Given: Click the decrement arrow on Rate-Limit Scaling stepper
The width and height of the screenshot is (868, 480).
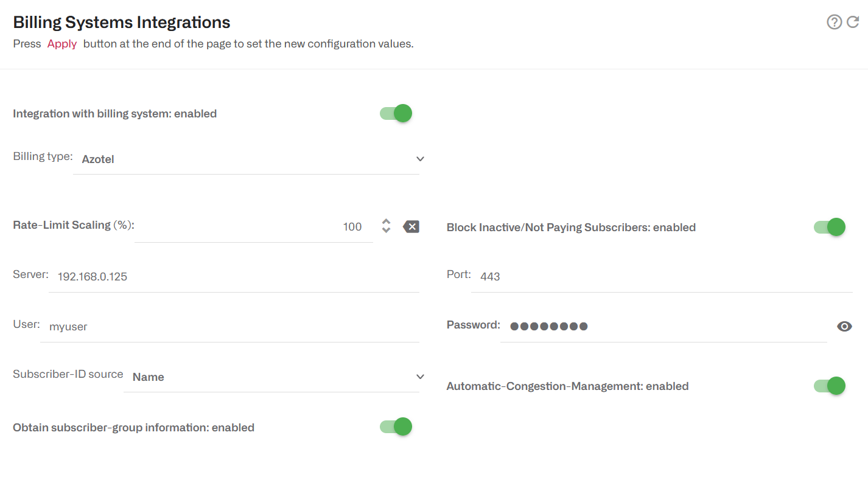Looking at the screenshot, I should coord(387,230).
